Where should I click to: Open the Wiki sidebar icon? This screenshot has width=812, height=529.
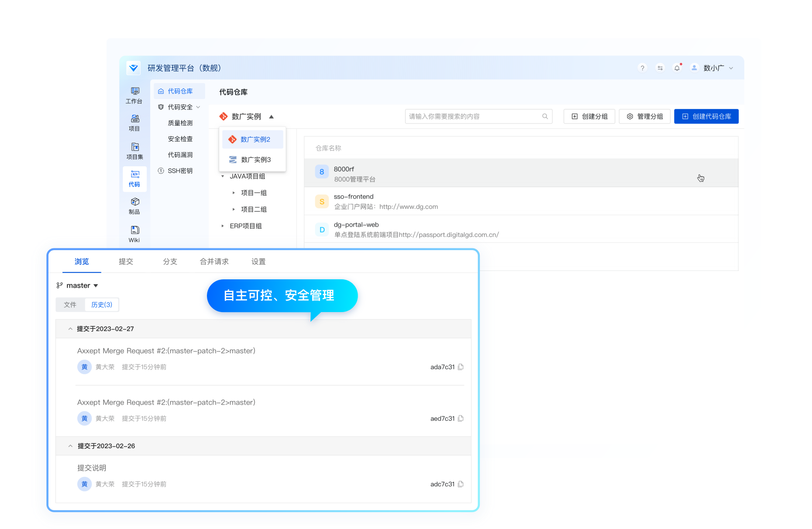[x=134, y=234]
